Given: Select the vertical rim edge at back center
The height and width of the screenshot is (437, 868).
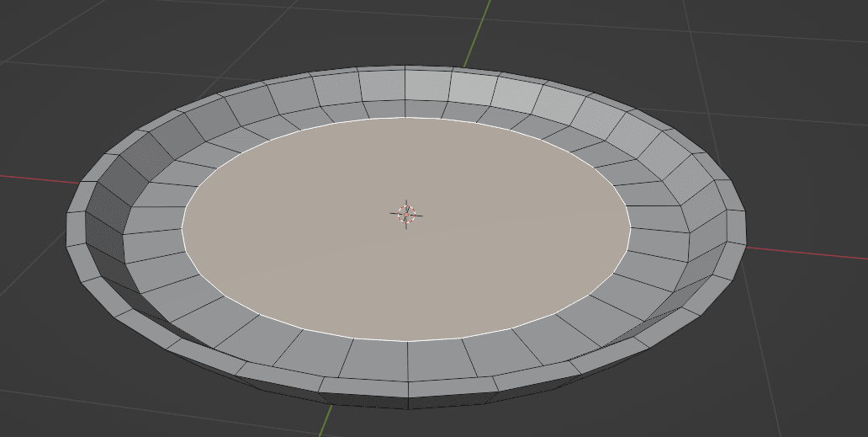Looking at the screenshot, I should [x=405, y=83].
